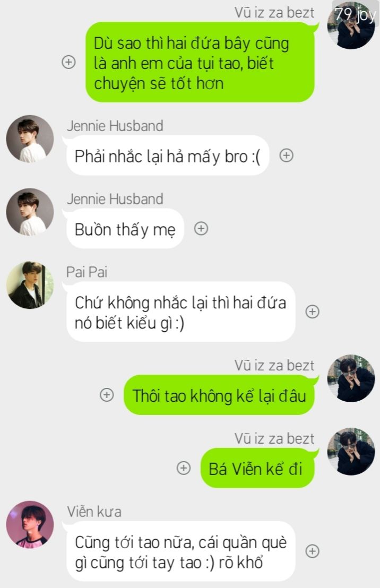Open Jennie Husband's avatar beside "Buồn thấy mẹ"
The height and width of the screenshot is (588, 380).
tap(30, 212)
